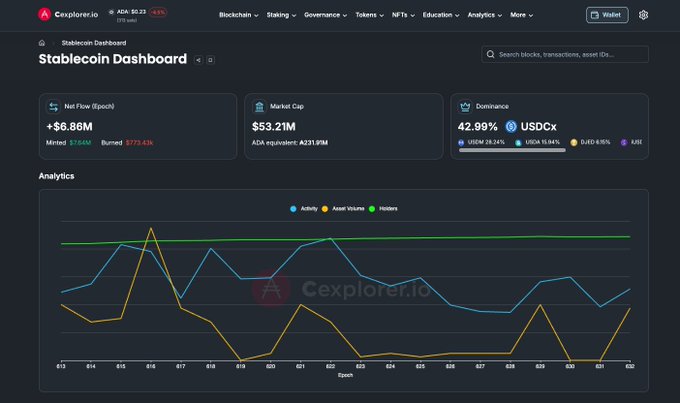Expand the Tokens menu

pyautogui.click(x=369, y=15)
